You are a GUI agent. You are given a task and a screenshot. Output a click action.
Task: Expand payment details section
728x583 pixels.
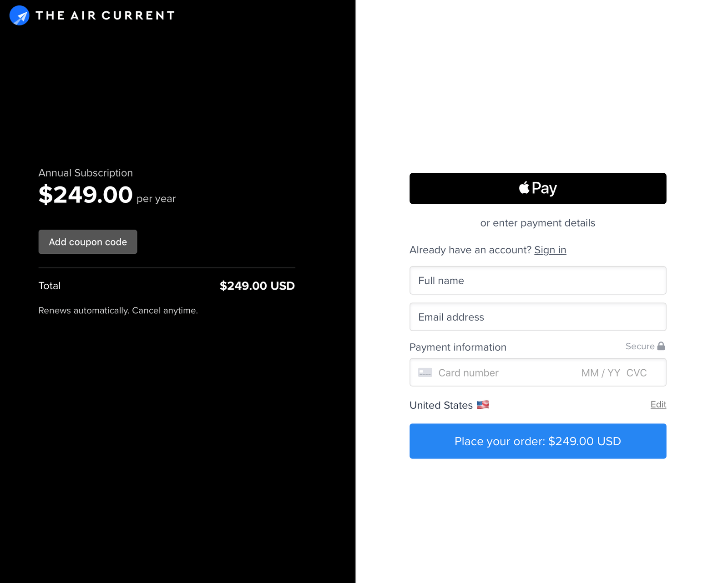(537, 223)
